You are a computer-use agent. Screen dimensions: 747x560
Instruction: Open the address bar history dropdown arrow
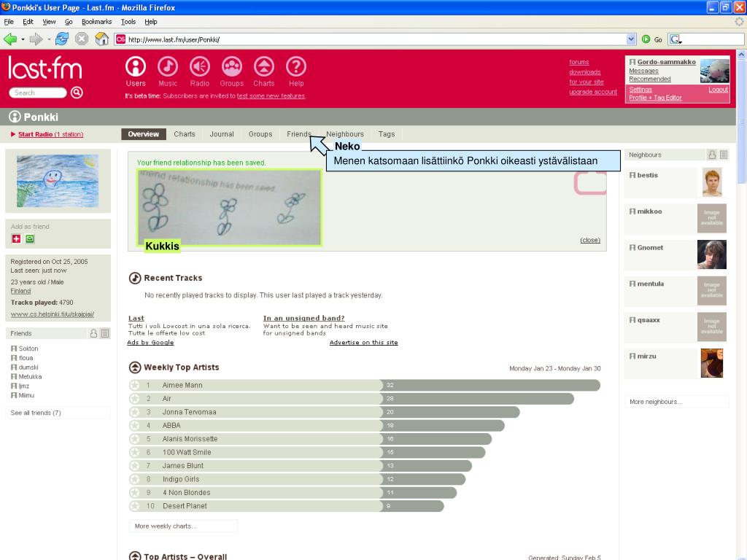point(631,39)
